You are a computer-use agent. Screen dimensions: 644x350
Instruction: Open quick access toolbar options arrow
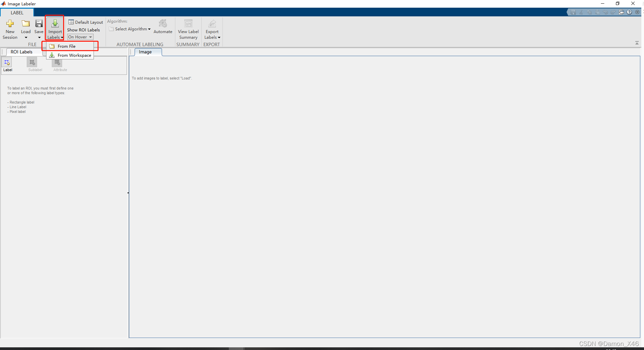[x=637, y=12]
